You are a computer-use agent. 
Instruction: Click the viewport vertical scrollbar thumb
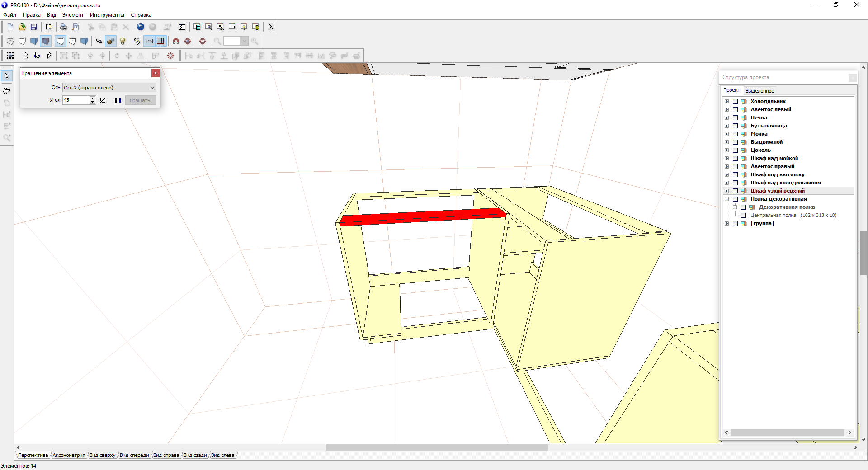pyautogui.click(x=863, y=253)
